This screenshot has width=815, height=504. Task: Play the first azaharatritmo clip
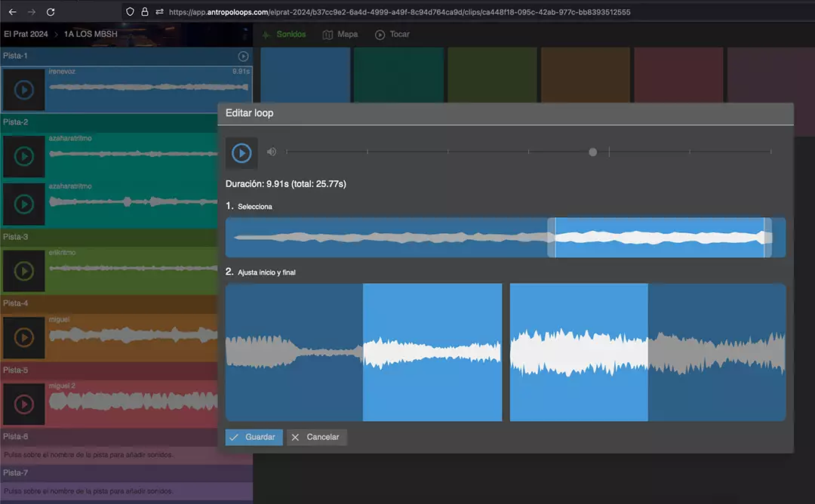(23, 156)
